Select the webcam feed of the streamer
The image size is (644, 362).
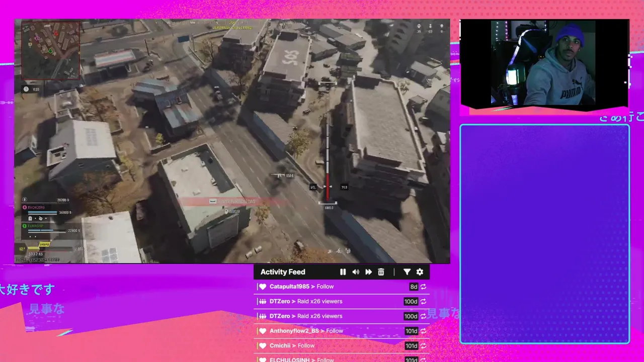[544, 62]
